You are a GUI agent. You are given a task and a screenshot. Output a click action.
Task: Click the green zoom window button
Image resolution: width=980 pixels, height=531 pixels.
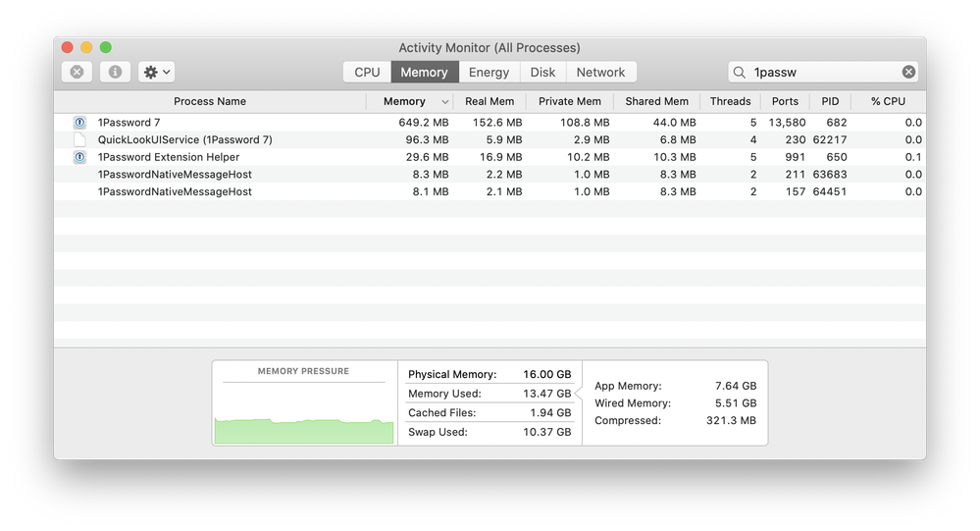[x=106, y=47]
